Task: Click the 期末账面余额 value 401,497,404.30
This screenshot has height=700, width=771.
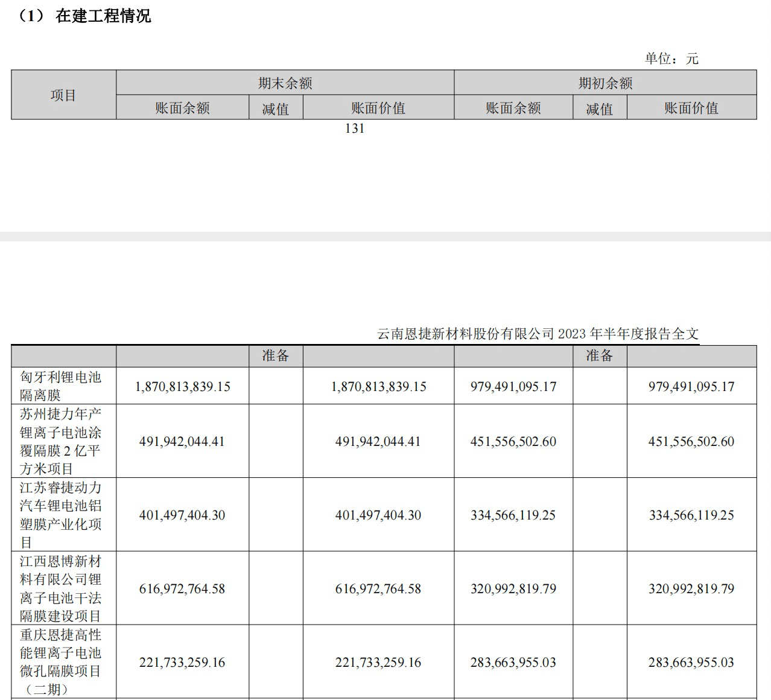Action: point(182,515)
